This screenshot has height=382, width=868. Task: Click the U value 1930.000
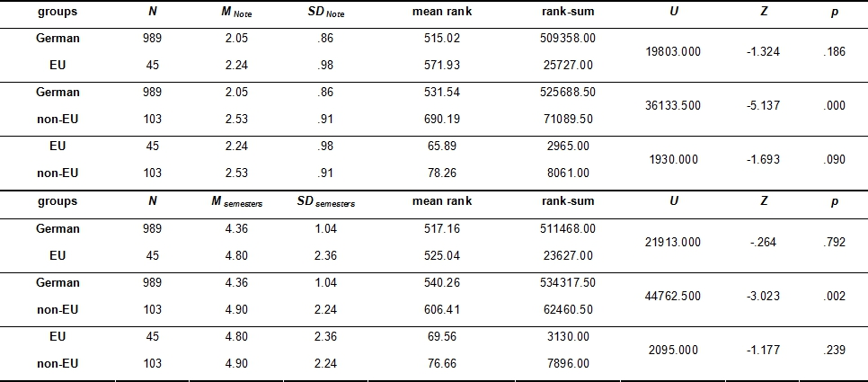(x=673, y=159)
